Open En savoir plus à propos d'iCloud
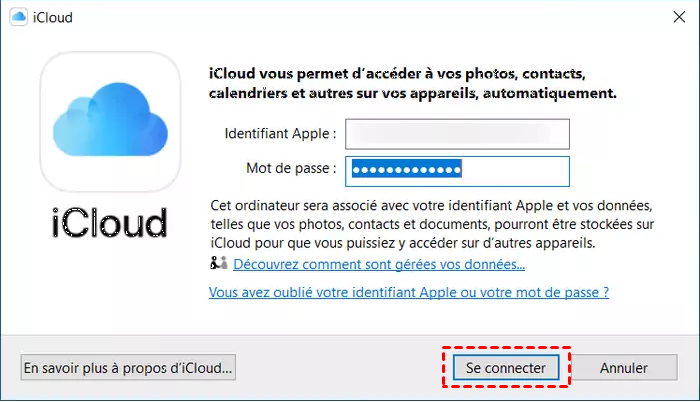This screenshot has width=700, height=402. click(x=128, y=368)
